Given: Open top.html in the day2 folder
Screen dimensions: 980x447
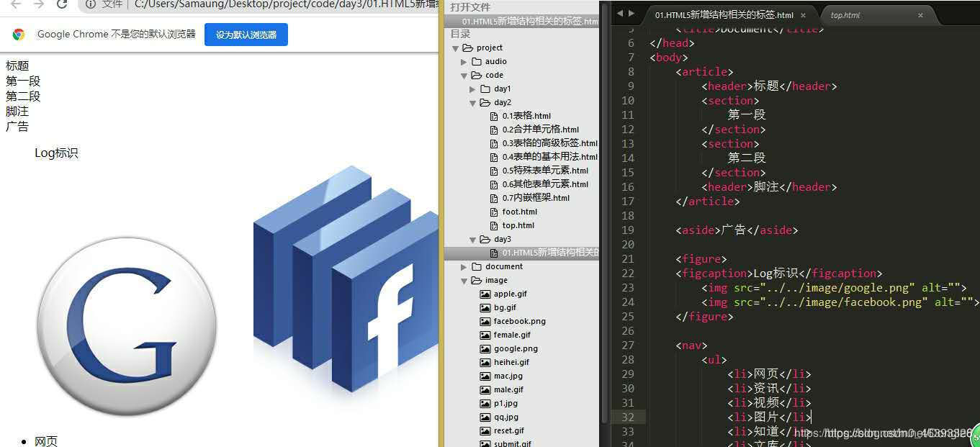Looking at the screenshot, I should tap(518, 225).
